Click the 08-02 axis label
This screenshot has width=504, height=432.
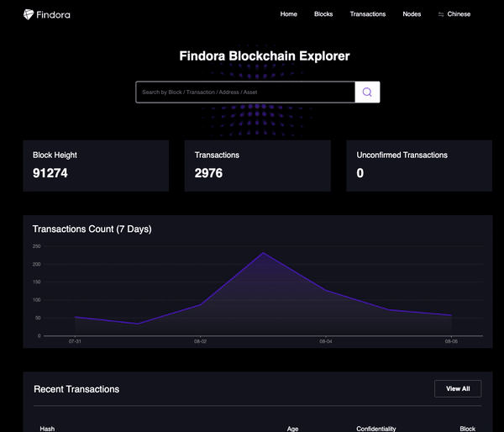coord(200,341)
